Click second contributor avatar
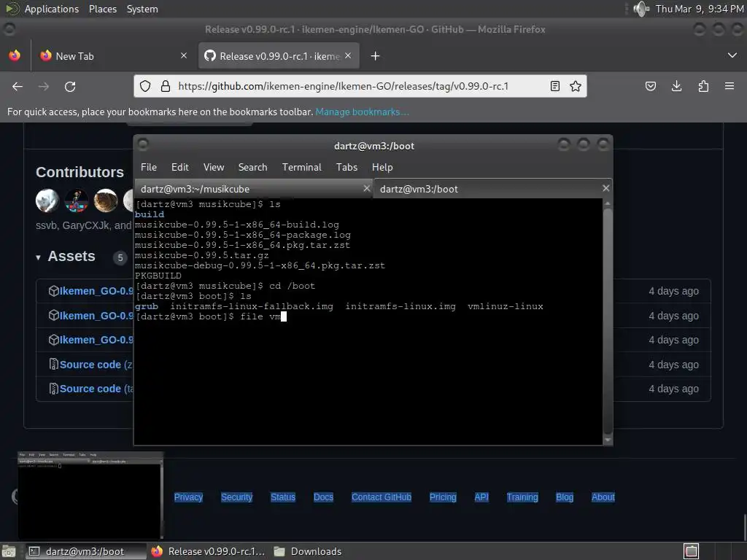747x560 pixels. tap(76, 201)
